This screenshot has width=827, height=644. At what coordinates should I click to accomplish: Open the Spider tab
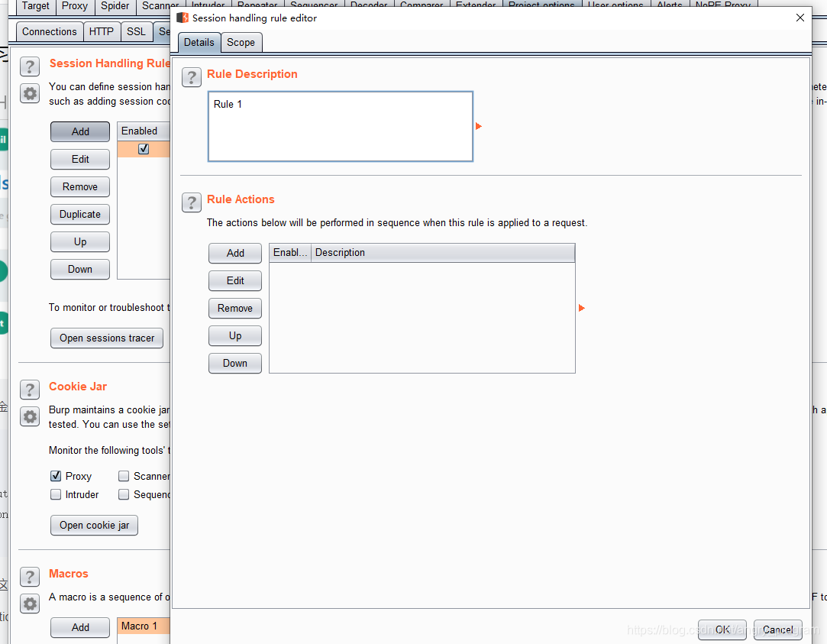pos(115,6)
